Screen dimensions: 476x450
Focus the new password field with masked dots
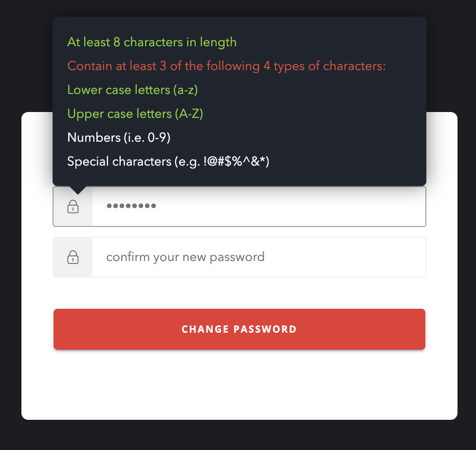(x=258, y=206)
